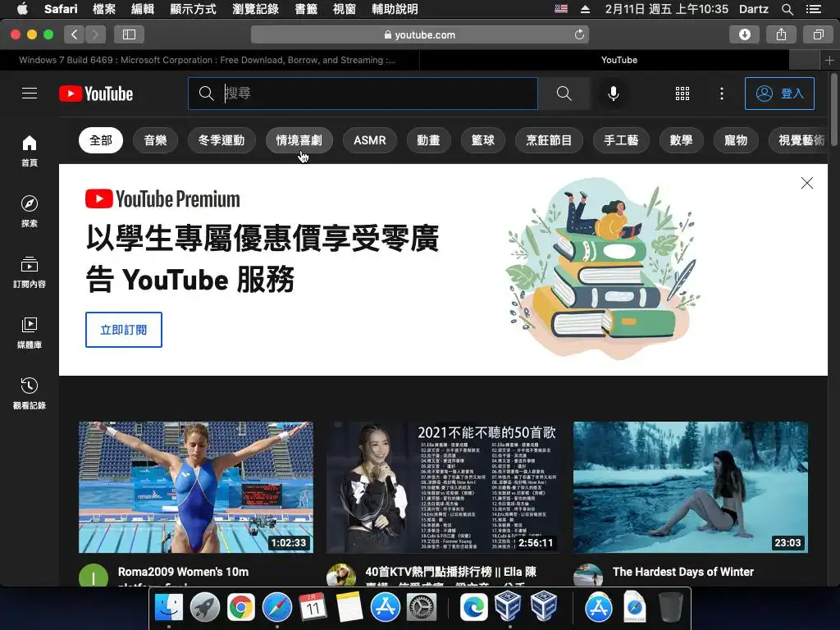Click Safari's forward navigation arrow
The width and height of the screenshot is (840, 630).
point(95,34)
